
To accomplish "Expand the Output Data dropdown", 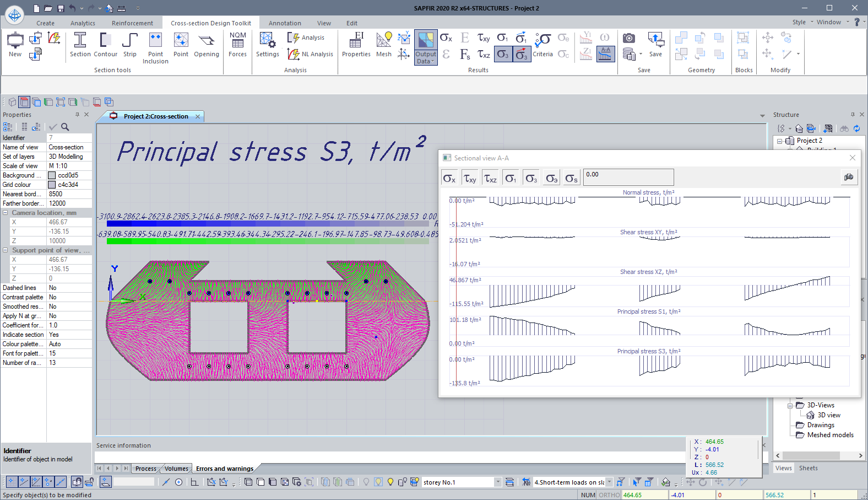I will pos(425,58).
